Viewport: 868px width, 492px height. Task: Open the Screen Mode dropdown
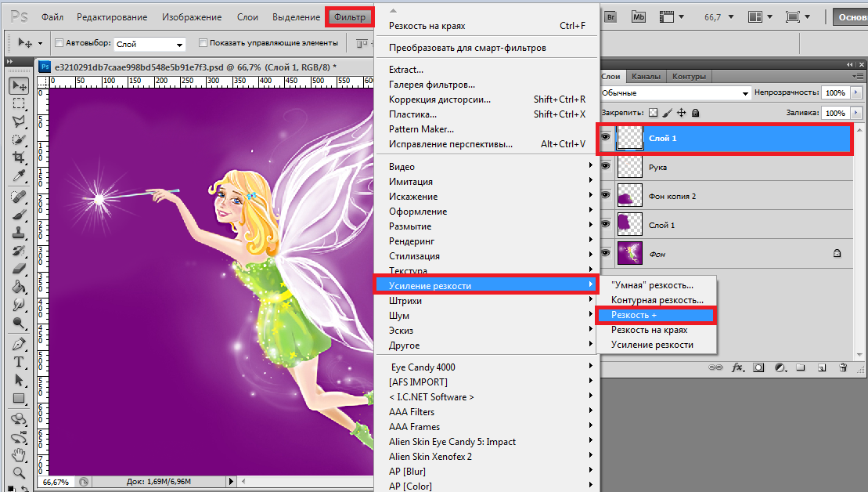pyautogui.click(x=798, y=17)
